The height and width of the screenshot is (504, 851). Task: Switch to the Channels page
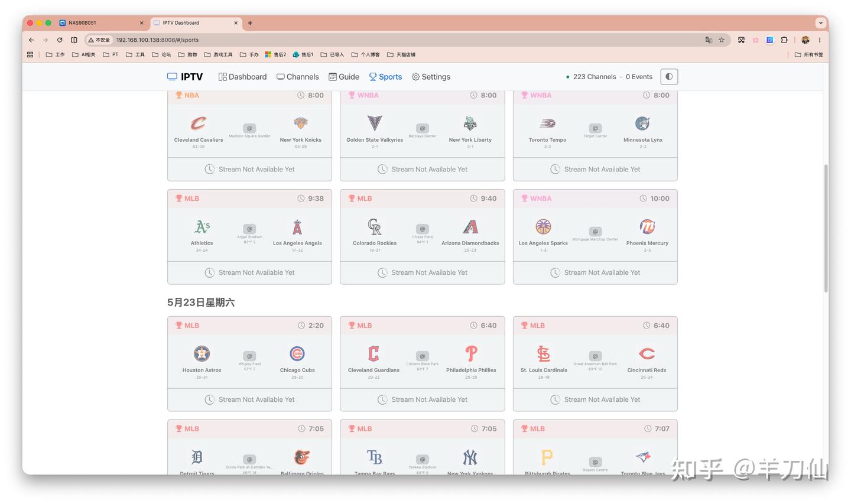[298, 77]
